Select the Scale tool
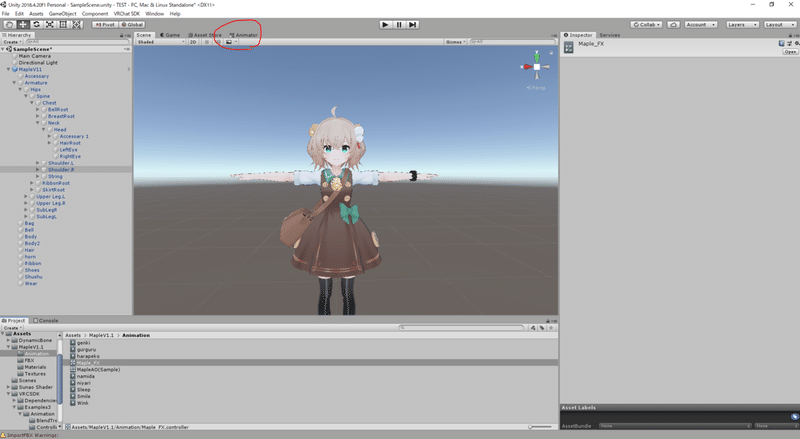Image resolution: width=800 pixels, height=439 pixels. pos(49,25)
